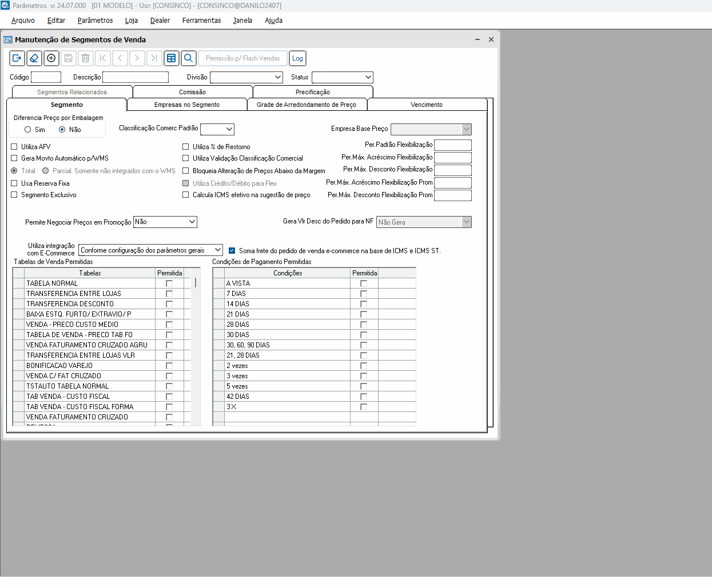Open the table grid view icon
712x588 pixels.
pyautogui.click(x=172, y=58)
